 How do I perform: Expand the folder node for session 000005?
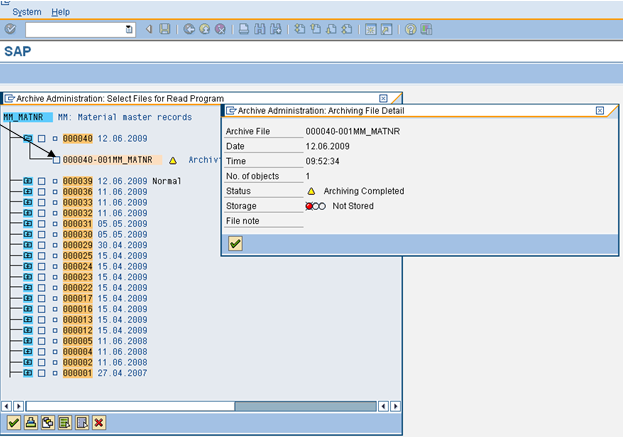pyautogui.click(x=28, y=341)
